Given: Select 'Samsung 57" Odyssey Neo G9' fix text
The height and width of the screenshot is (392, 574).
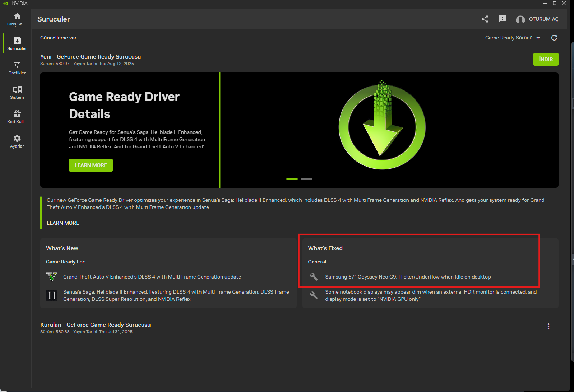Looking at the screenshot, I should [408, 277].
